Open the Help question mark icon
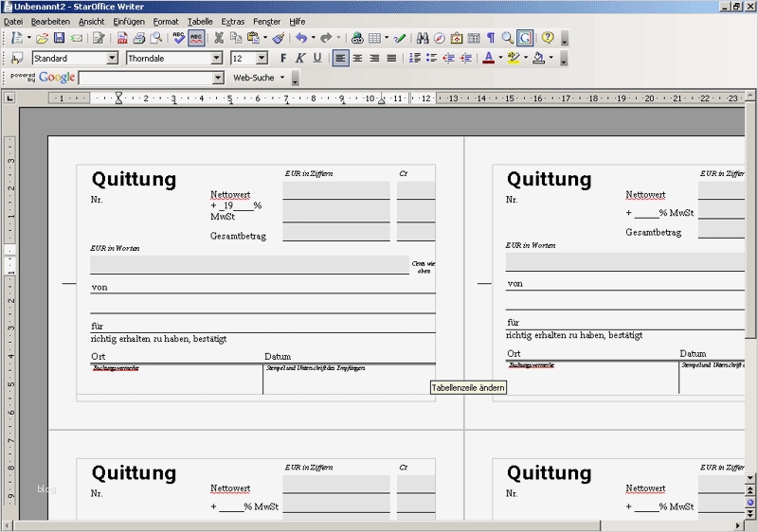 pyautogui.click(x=548, y=39)
